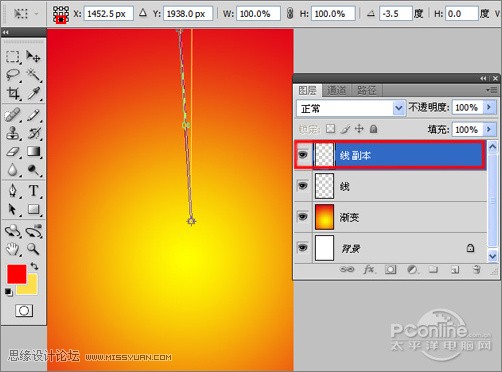Screen dimensions: 502x372
Task: Add a layer mask
Action: click(391, 269)
